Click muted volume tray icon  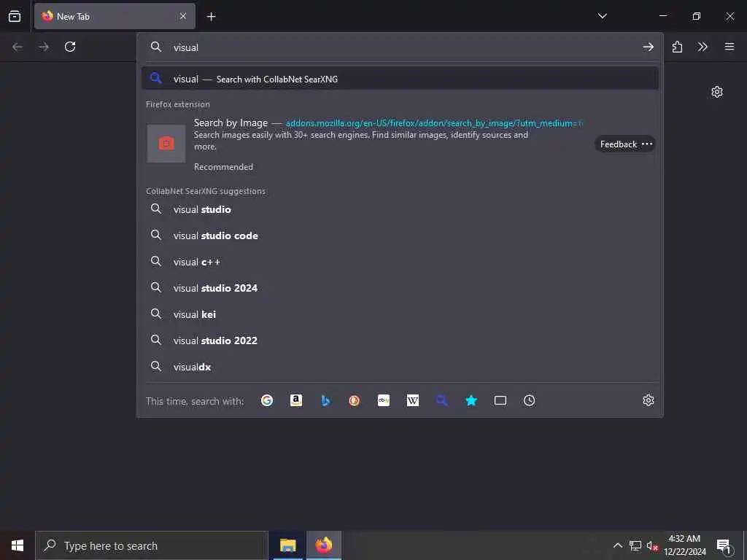[x=652, y=546]
